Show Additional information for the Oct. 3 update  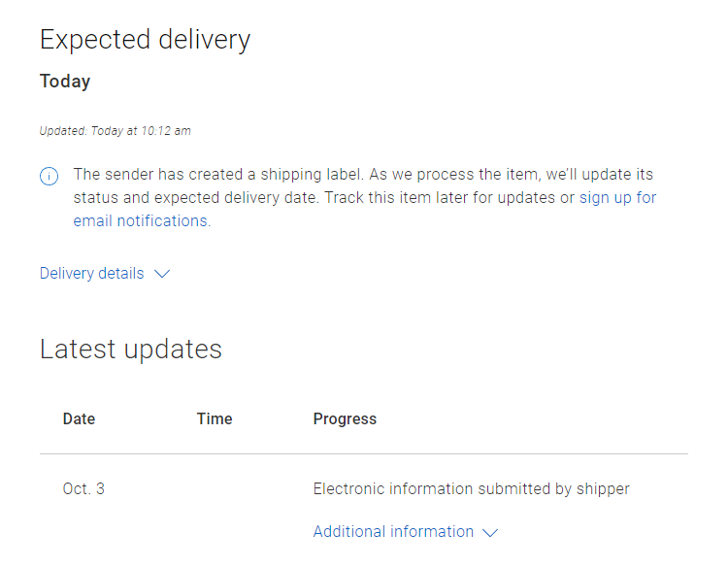coord(393,532)
